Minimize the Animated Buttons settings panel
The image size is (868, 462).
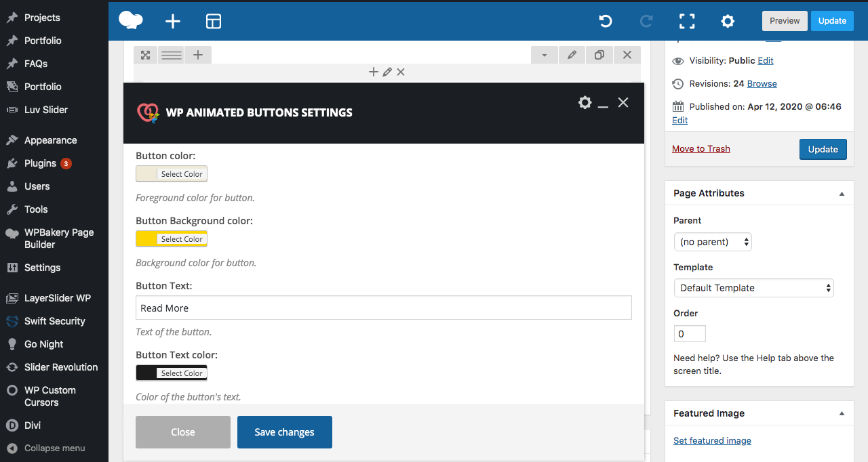(603, 104)
